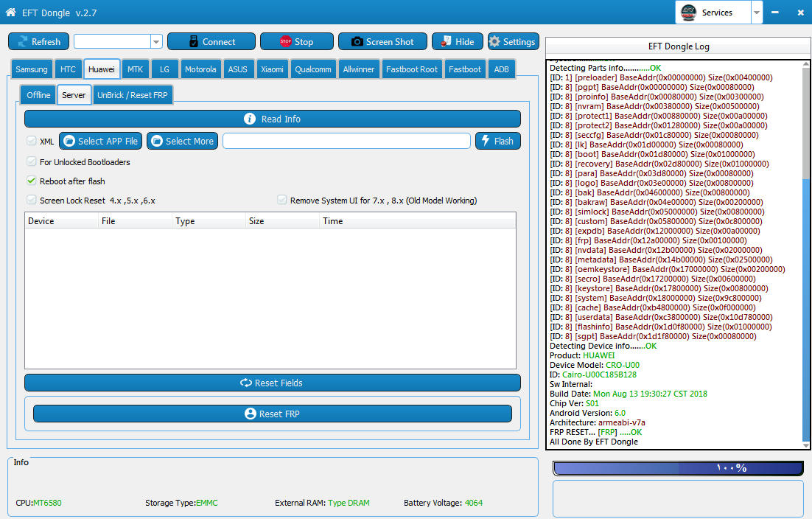812x519 pixels.
Task: Click the home icon beside EFT Dongle title
Action: point(10,12)
